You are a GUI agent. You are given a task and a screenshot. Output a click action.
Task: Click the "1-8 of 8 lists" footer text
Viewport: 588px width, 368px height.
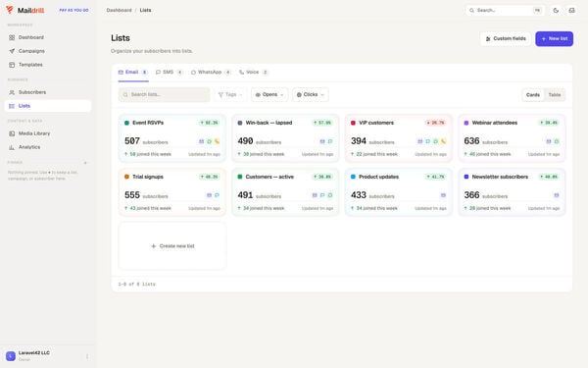137,285
